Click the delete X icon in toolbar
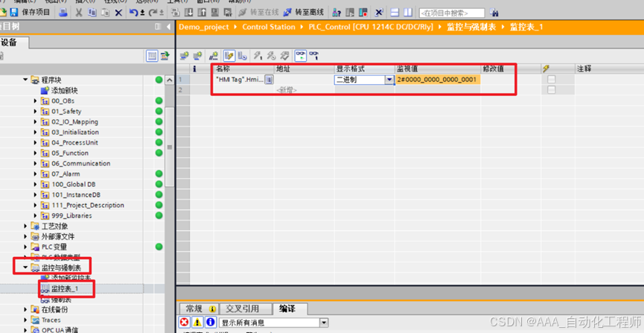 pos(118,13)
